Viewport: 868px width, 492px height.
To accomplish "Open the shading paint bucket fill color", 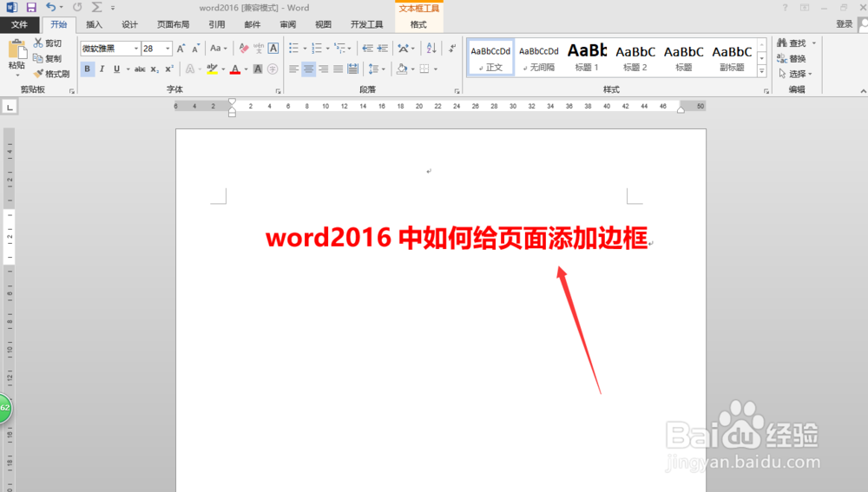I will tap(403, 69).
